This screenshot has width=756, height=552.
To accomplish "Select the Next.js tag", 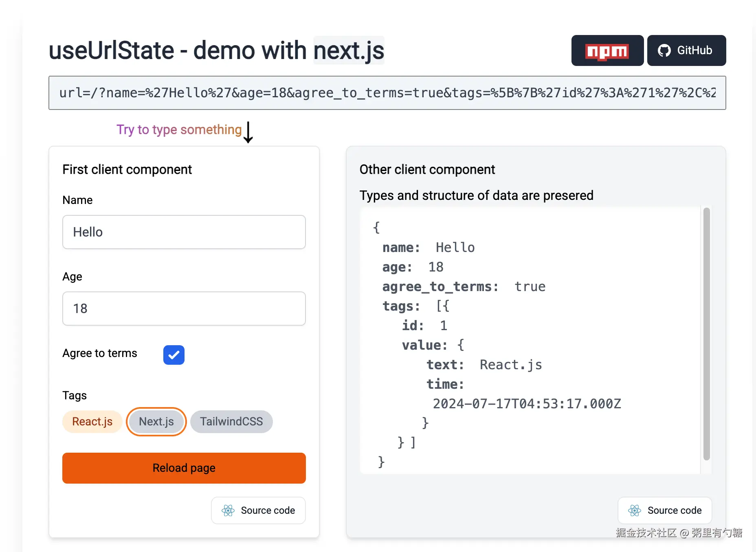I will (x=156, y=422).
